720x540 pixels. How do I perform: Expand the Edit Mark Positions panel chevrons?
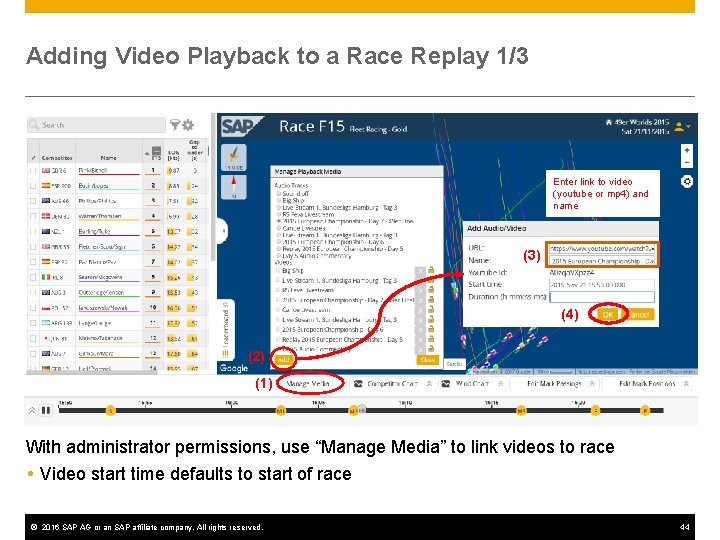[x=686, y=383]
